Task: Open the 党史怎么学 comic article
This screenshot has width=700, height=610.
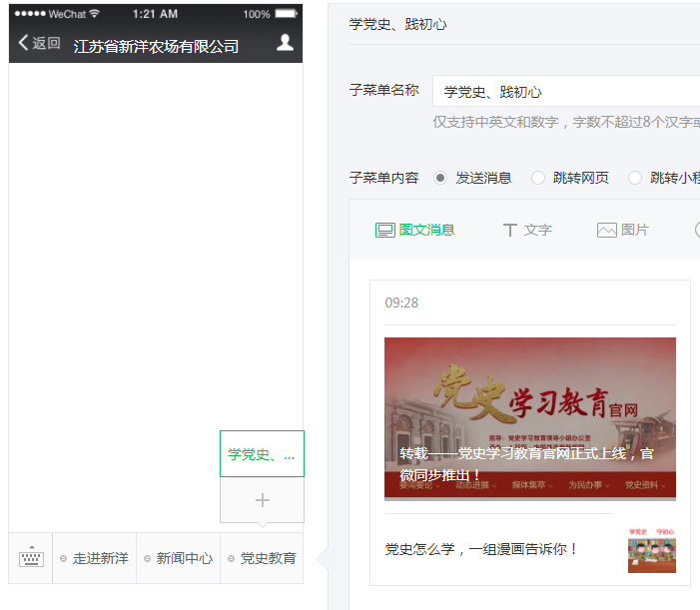Action: (481, 549)
